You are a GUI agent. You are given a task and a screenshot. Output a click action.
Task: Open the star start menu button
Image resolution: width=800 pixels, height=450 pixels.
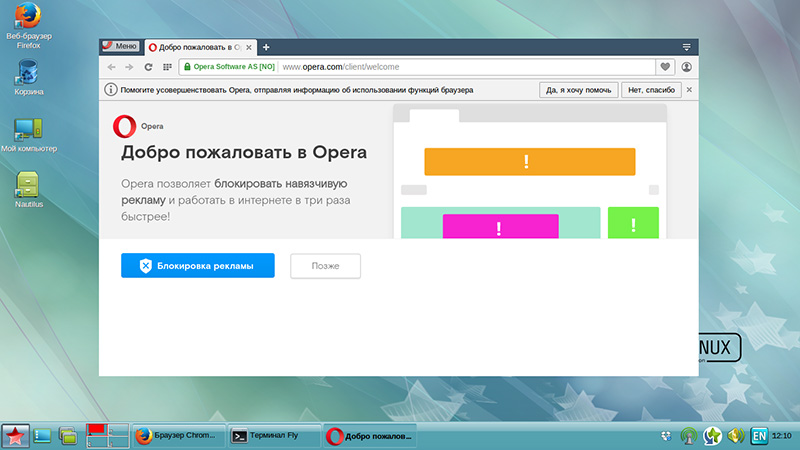tap(15, 436)
